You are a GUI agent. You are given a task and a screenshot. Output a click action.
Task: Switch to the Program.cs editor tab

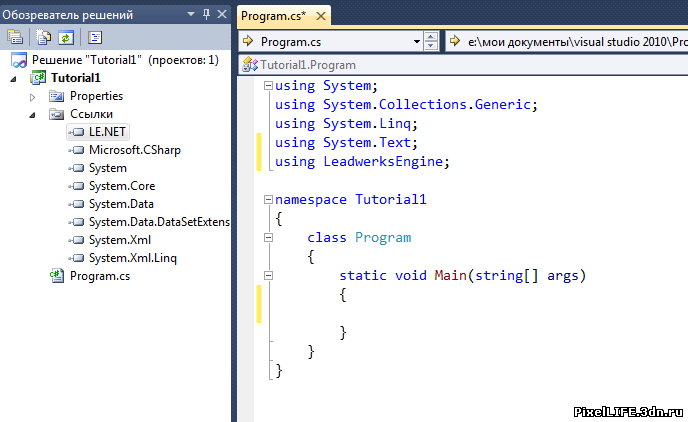[x=273, y=16]
